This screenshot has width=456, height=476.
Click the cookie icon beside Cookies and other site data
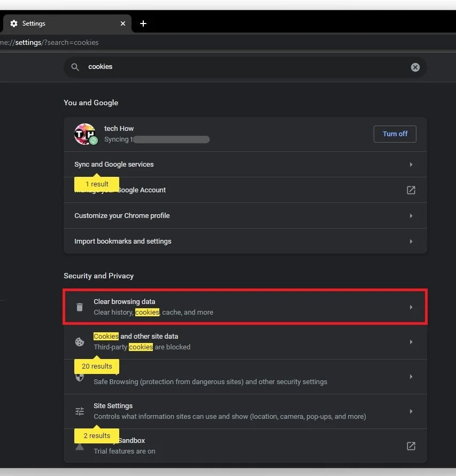79,342
